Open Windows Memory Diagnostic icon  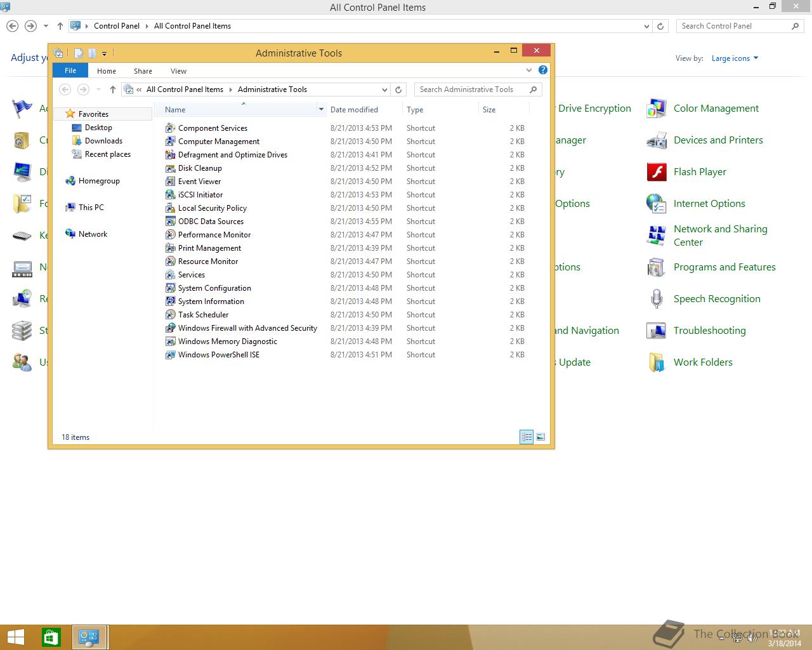click(x=170, y=342)
